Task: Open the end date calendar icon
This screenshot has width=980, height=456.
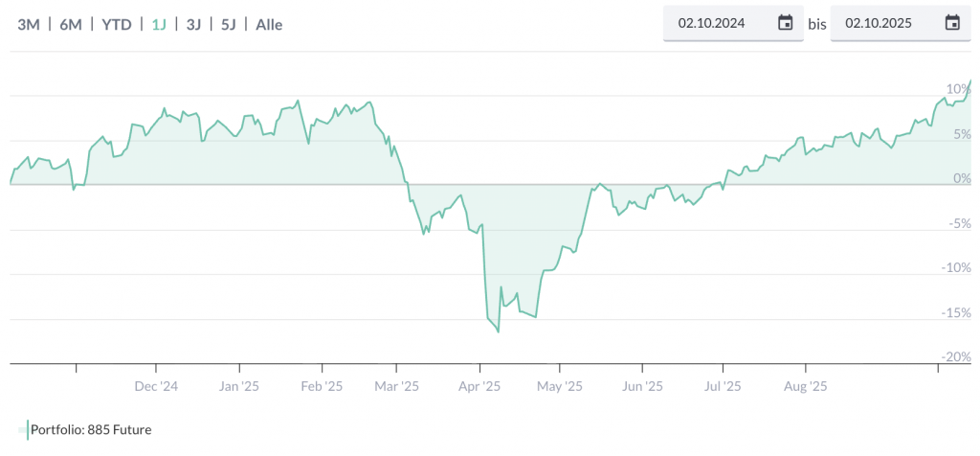Action: 952,23
